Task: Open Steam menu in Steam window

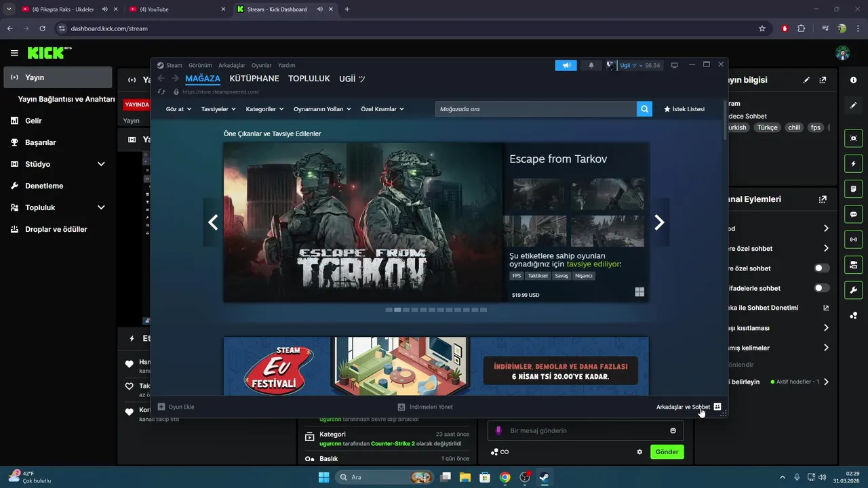Action: (174, 66)
